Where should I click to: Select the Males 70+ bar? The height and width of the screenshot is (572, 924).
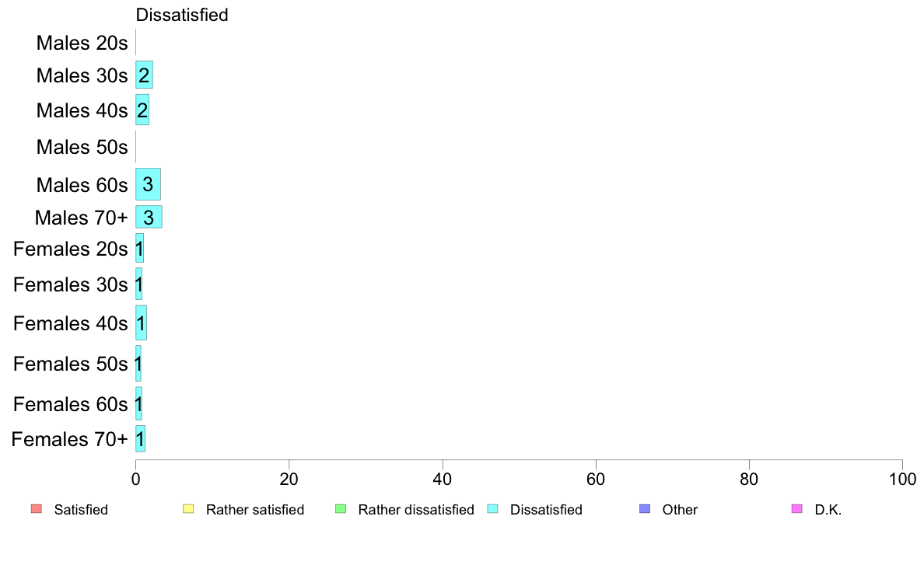coord(149,217)
